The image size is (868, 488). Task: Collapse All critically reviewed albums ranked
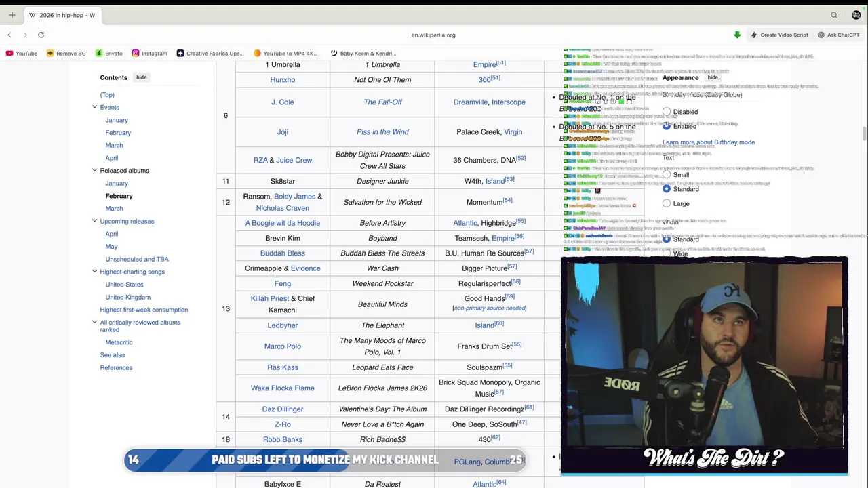[94, 322]
